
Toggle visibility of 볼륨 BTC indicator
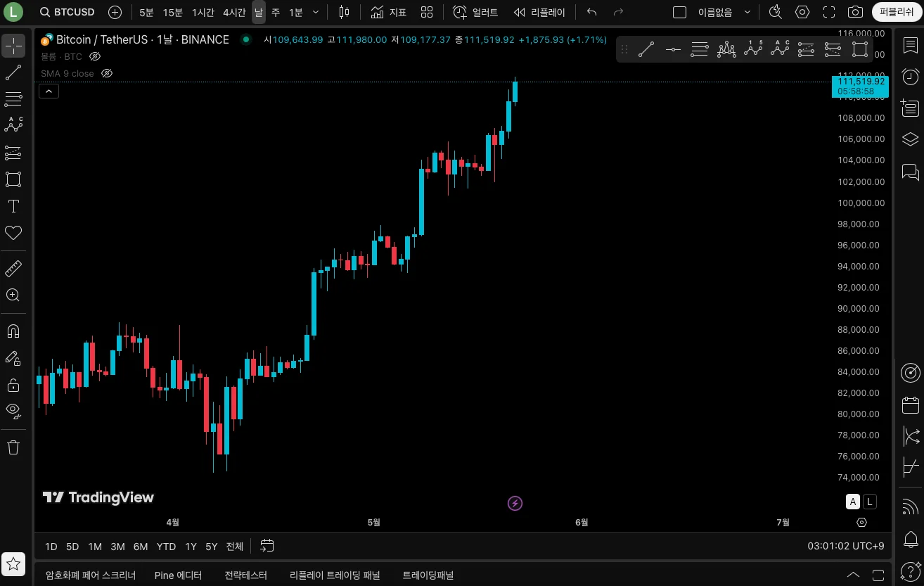96,56
